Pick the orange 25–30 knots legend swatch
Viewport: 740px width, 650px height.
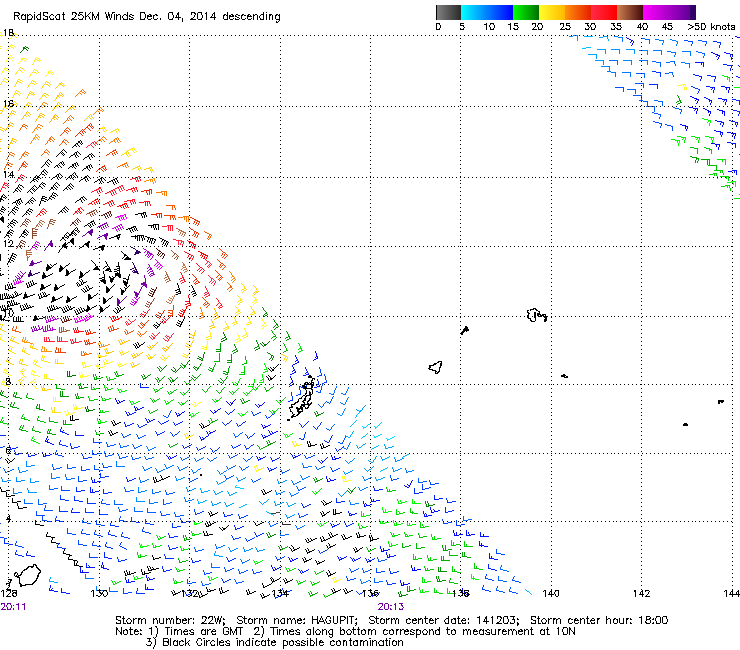pyautogui.click(x=578, y=12)
